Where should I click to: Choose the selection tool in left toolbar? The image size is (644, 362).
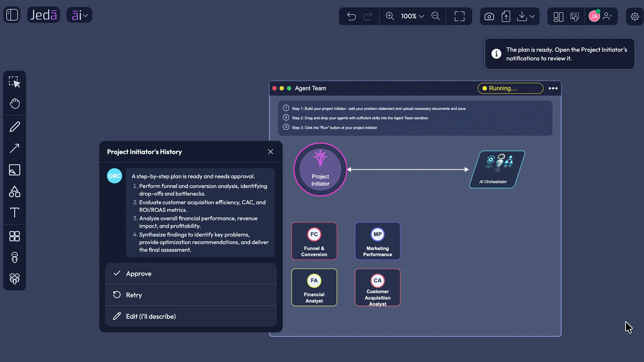point(14,82)
